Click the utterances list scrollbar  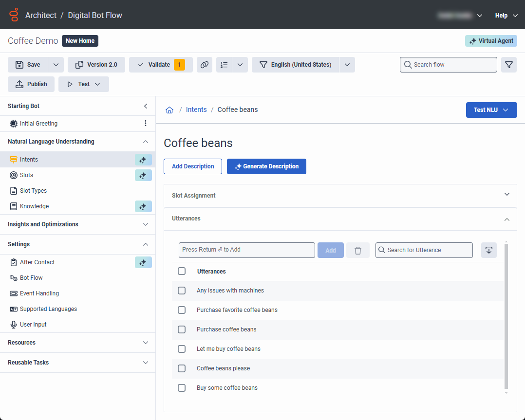coord(506,316)
